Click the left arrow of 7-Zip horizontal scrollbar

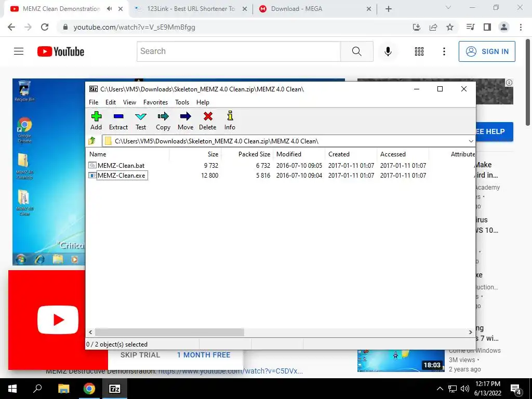tap(90, 332)
